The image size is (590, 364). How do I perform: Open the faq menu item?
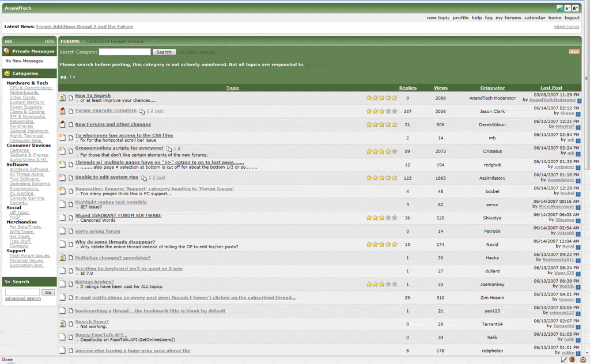pyautogui.click(x=489, y=18)
